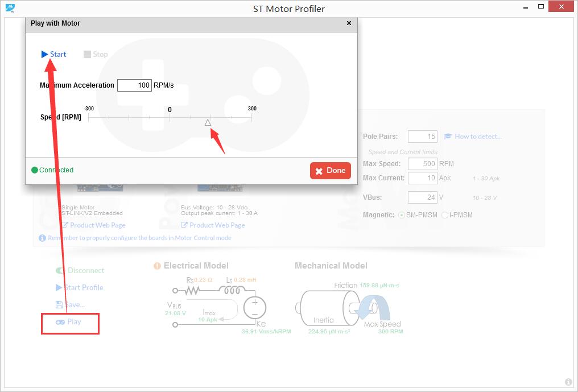This screenshot has height=392, width=578.
Task: Click the Mechanical Model heading
Action: [x=331, y=266]
